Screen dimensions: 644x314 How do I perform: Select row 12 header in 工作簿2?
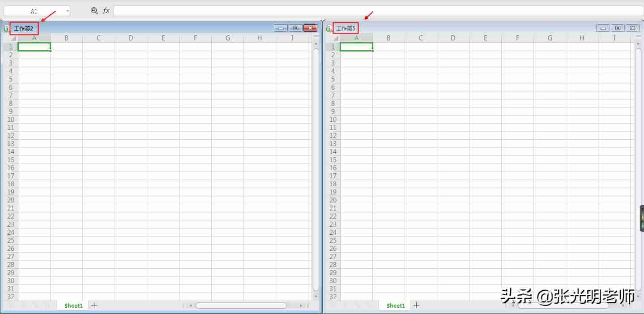click(11, 136)
